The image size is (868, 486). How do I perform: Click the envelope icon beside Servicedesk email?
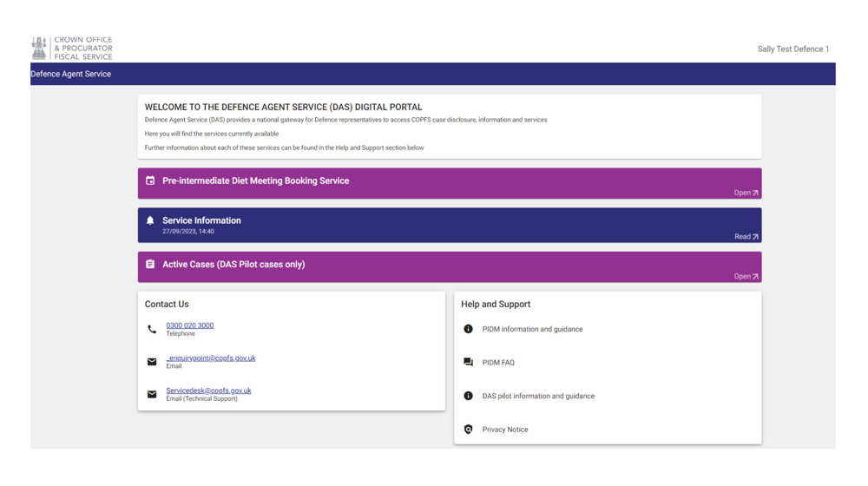tap(152, 394)
